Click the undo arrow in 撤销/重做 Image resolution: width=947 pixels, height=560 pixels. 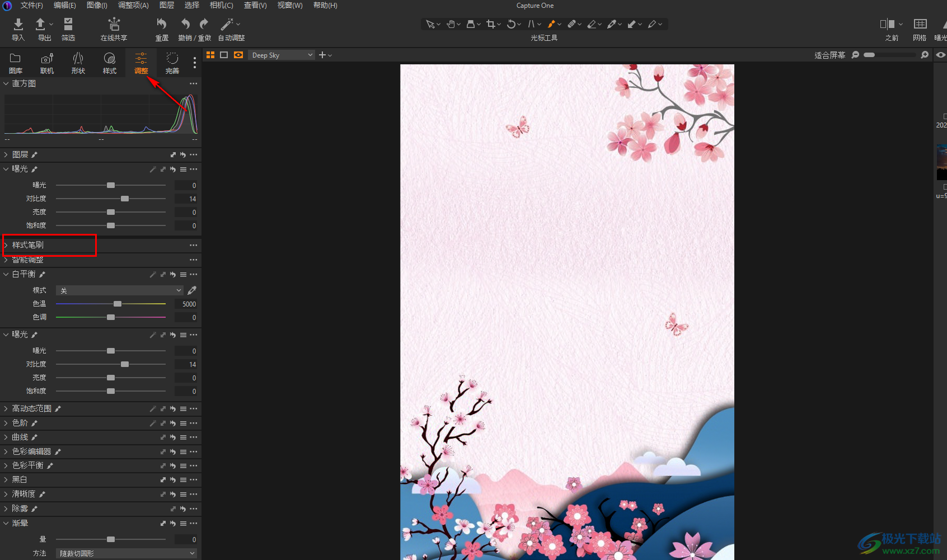tap(185, 24)
